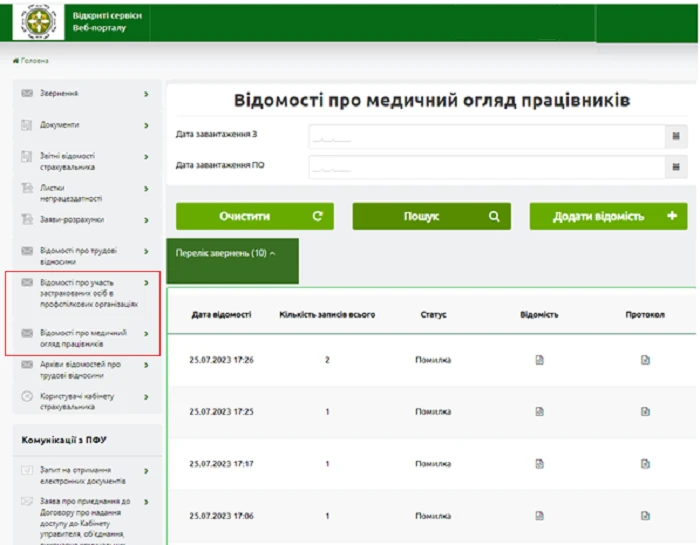700x545 pixels.
Task: Click the icon beside Відомості про медичний огляд
Action: (27, 333)
